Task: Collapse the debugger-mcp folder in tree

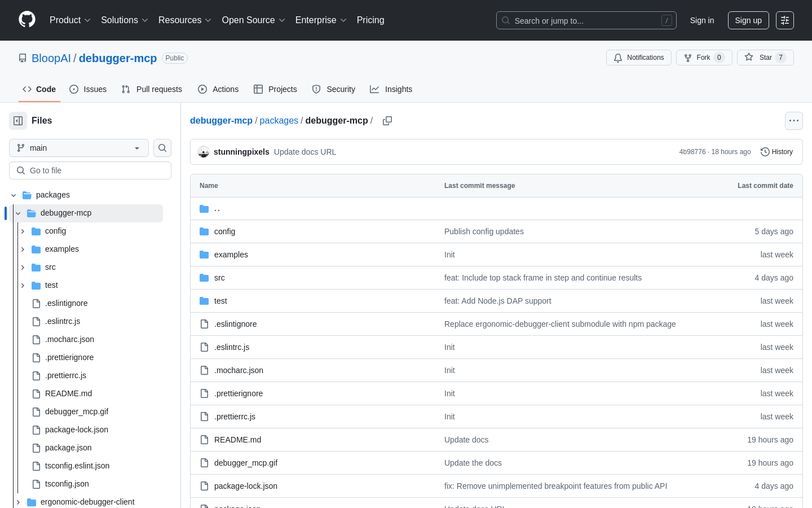Action: pos(18,213)
